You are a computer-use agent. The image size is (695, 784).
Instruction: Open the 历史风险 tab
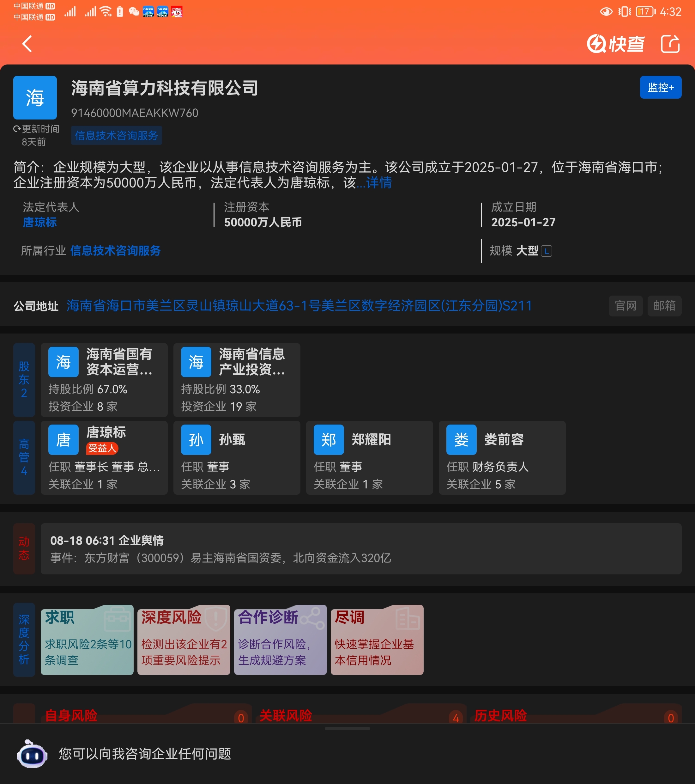pyautogui.click(x=576, y=714)
